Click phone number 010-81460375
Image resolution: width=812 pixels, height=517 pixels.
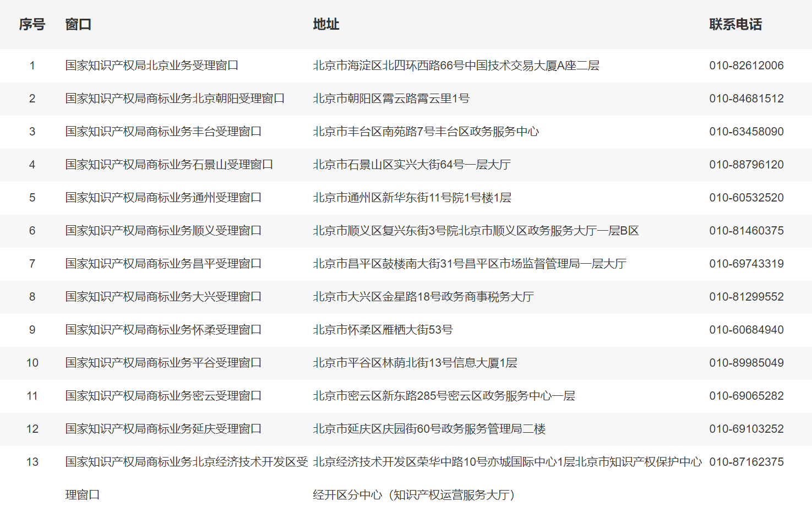(746, 231)
